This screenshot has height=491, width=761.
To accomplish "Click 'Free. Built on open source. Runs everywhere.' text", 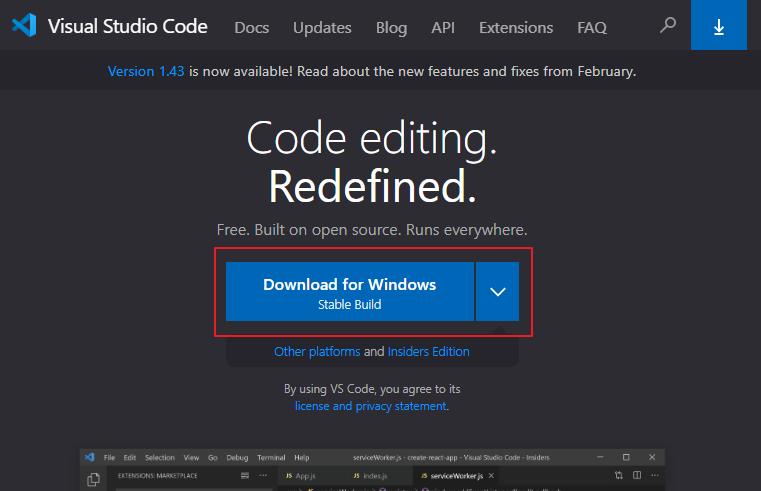I will click(x=372, y=229).
